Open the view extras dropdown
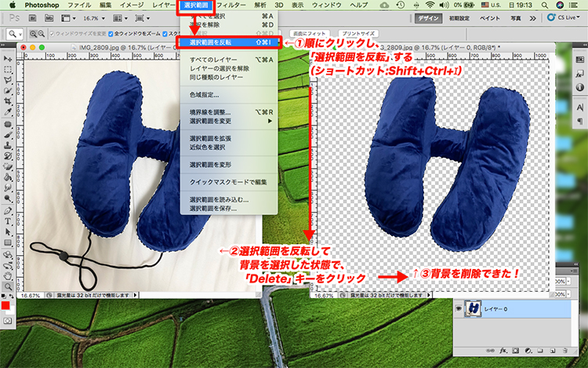This screenshot has height=368, width=588. [68, 18]
